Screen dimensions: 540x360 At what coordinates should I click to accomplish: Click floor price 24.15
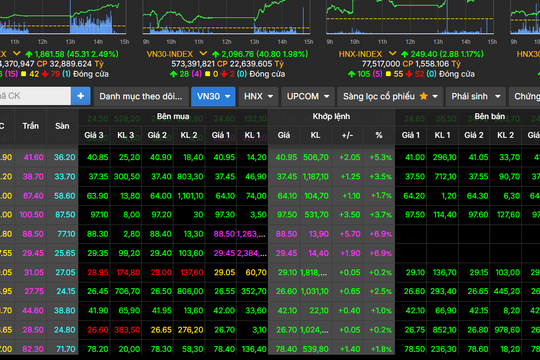click(x=65, y=291)
